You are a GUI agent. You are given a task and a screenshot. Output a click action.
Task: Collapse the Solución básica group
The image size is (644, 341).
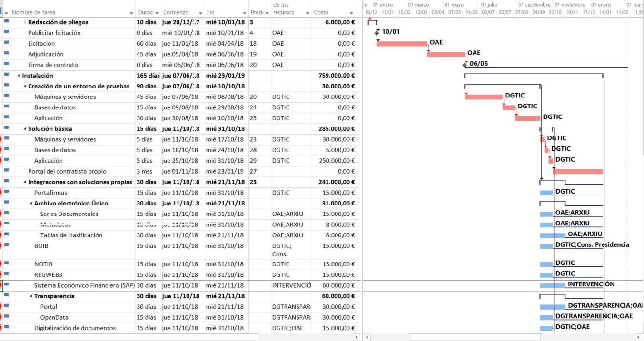(25, 129)
